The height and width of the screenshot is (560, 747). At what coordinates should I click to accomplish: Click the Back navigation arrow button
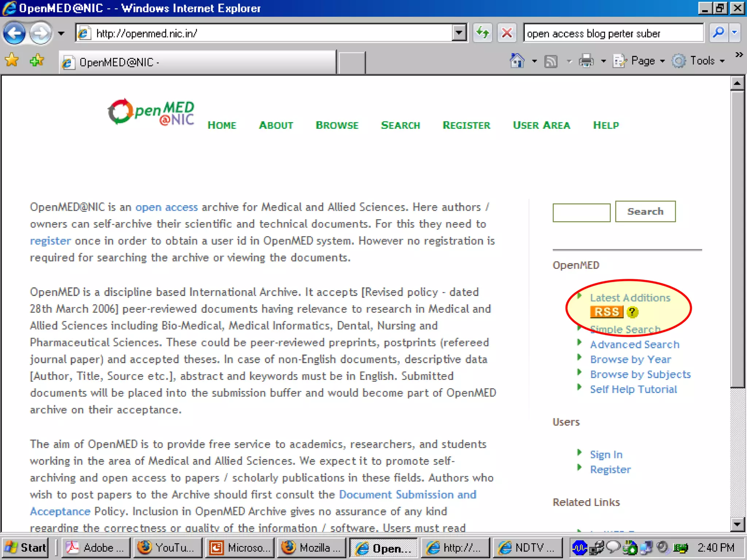pyautogui.click(x=14, y=34)
